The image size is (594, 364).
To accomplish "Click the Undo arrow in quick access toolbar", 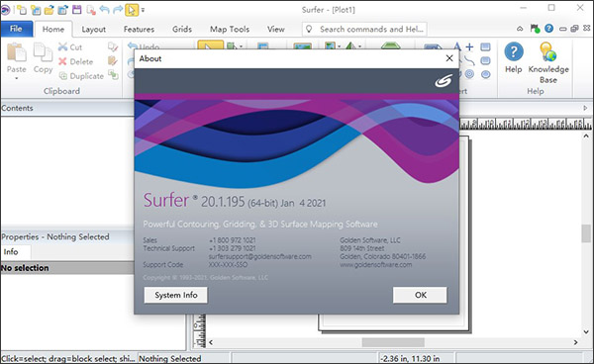I will [104, 10].
